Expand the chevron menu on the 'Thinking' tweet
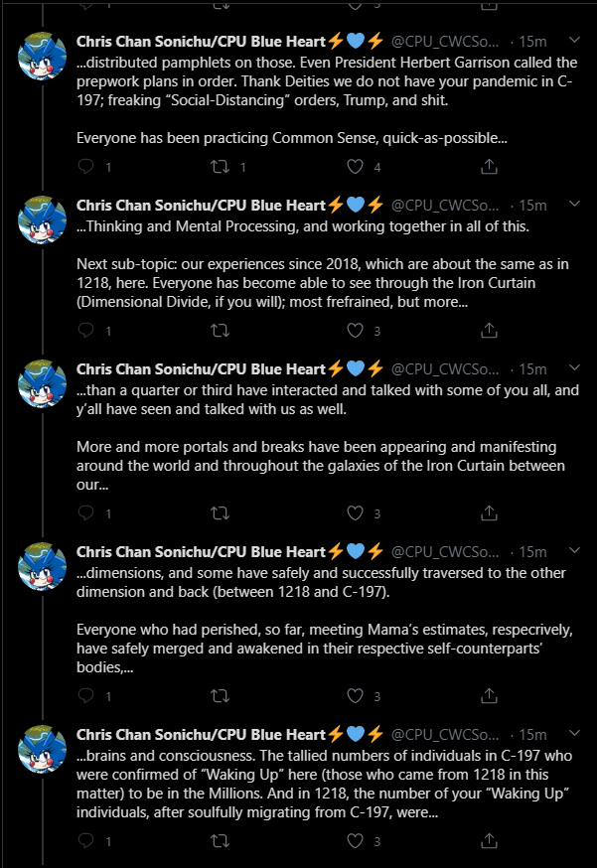The height and width of the screenshot is (868, 597). click(575, 204)
